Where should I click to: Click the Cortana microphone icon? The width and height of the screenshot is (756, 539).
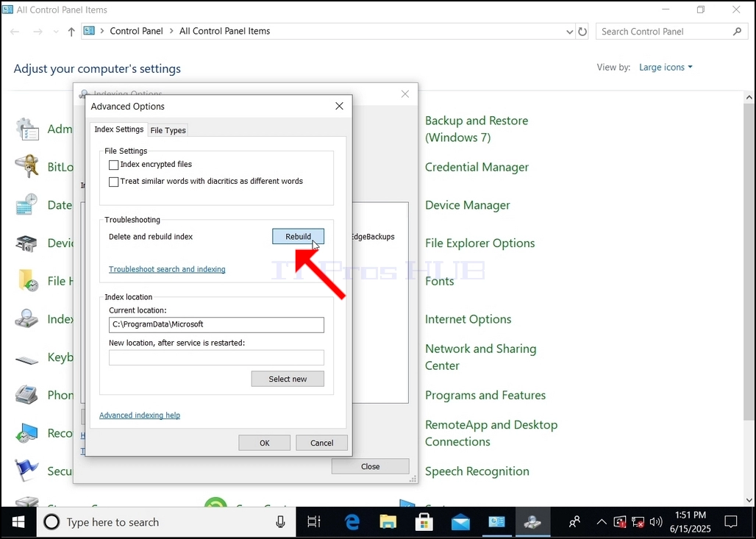point(280,522)
